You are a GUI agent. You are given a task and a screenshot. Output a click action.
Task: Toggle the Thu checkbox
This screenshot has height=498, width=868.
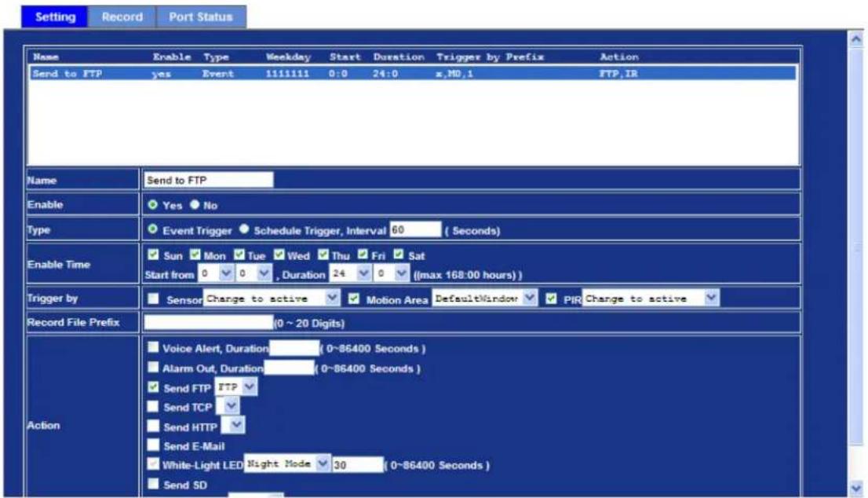point(323,254)
